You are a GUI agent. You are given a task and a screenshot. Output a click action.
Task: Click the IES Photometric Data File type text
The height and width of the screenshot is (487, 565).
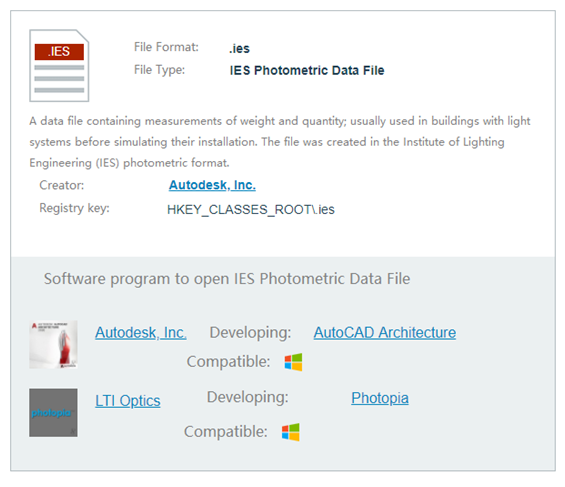click(x=307, y=70)
